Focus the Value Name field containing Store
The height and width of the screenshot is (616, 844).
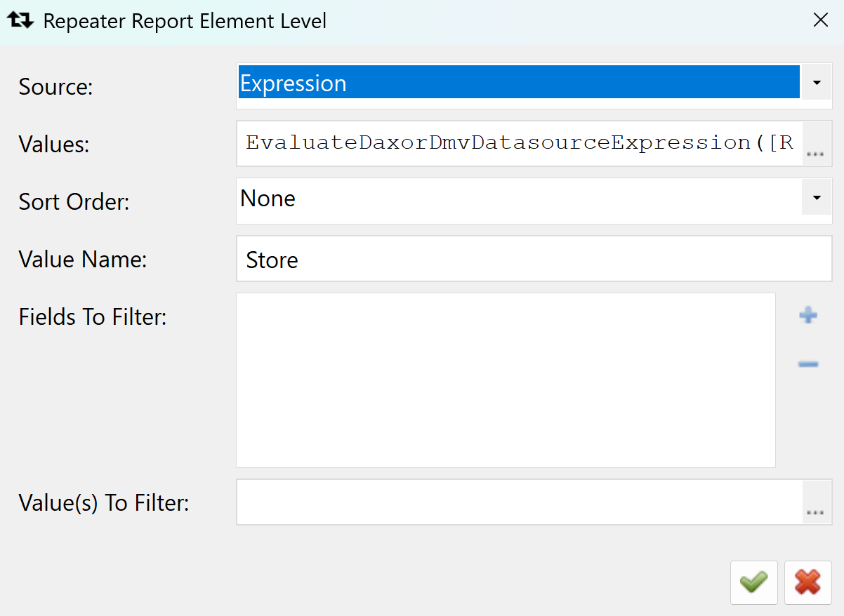(534, 260)
